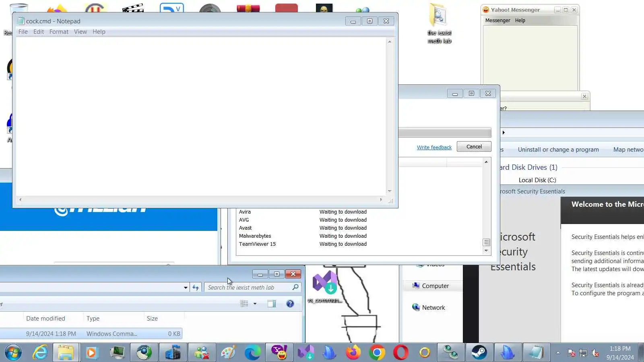Select Avira row in installer list
This screenshot has height=362, width=644.
pyautogui.click(x=359, y=212)
